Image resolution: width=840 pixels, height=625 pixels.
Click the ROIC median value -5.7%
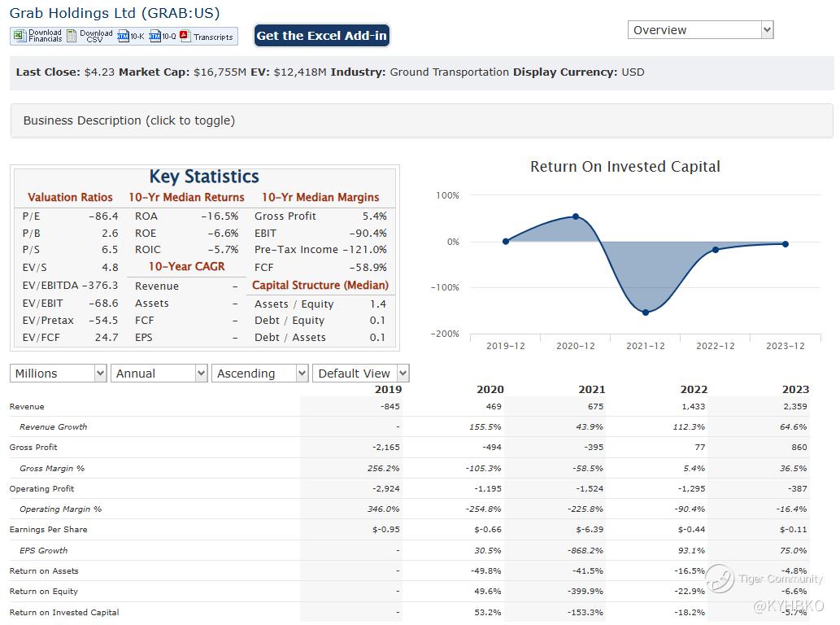223,249
